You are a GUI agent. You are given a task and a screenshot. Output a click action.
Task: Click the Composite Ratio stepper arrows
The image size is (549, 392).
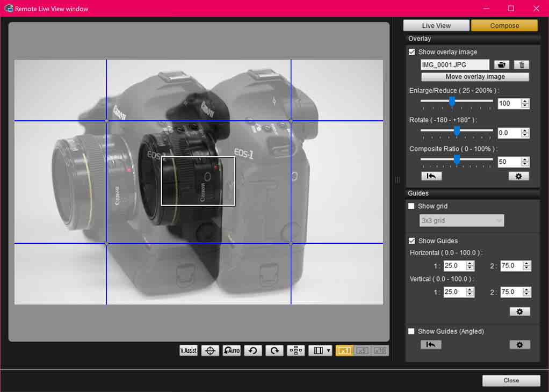click(525, 162)
